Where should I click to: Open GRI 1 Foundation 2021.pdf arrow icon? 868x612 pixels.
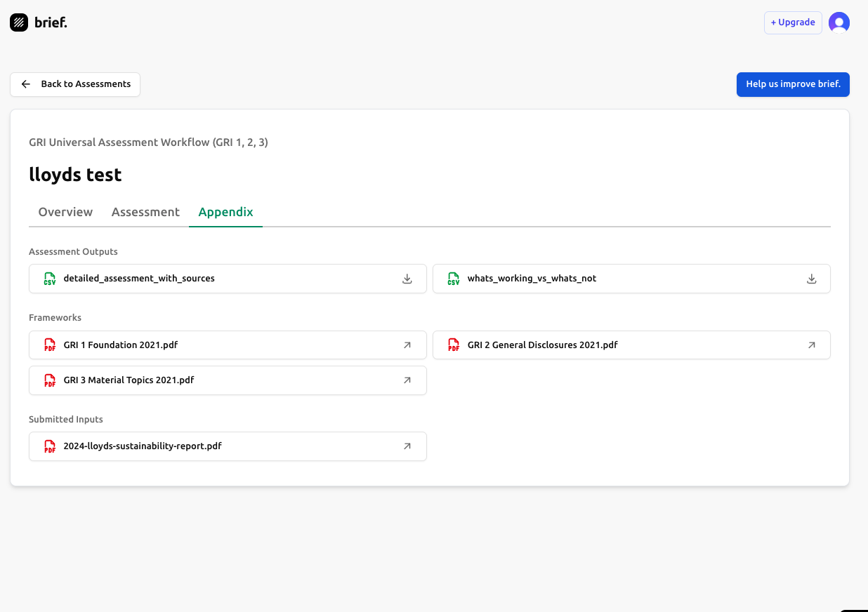(407, 345)
